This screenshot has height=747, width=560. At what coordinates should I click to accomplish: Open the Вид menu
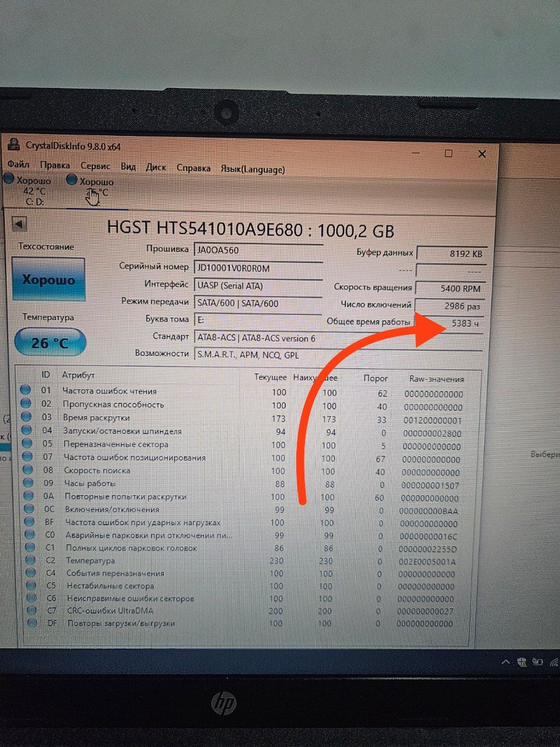128,167
